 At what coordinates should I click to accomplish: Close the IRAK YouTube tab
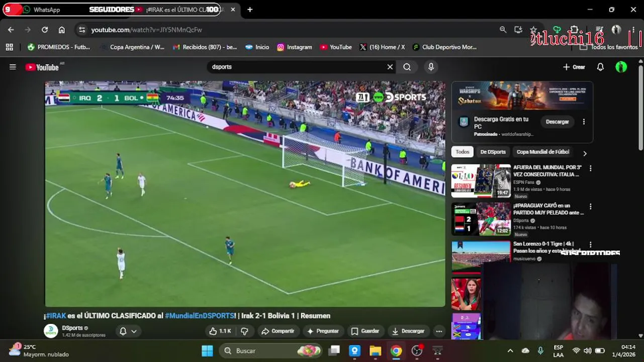point(233,10)
